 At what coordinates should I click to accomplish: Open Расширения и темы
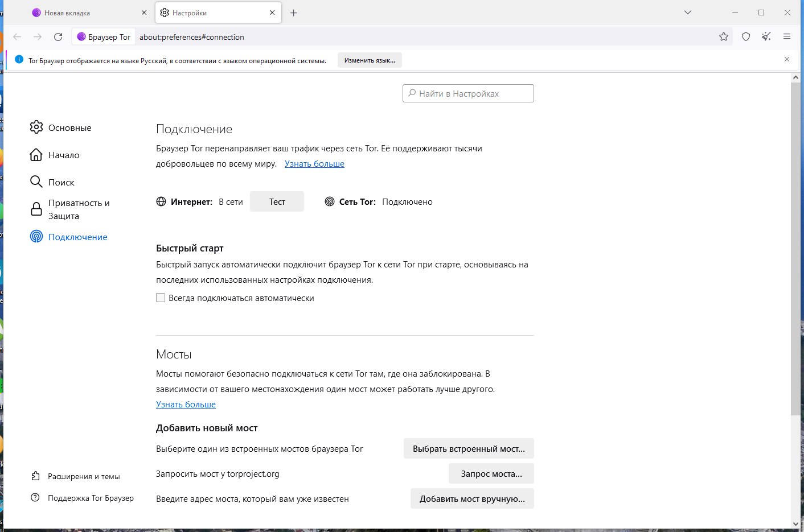(84, 476)
